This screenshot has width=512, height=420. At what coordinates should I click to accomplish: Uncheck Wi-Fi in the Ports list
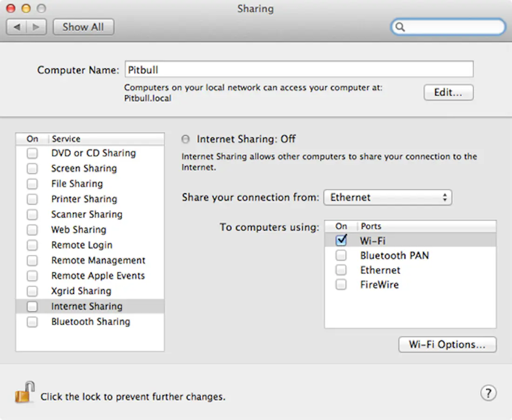pos(341,240)
